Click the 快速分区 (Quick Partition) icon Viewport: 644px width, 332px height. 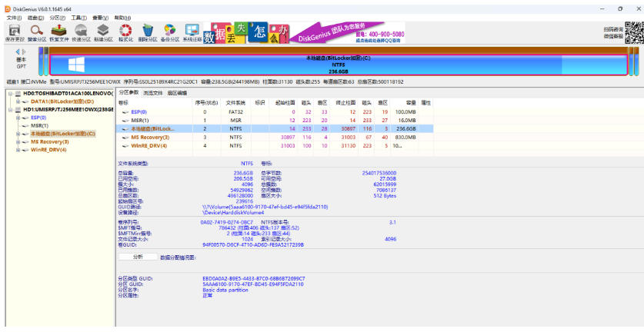81,32
